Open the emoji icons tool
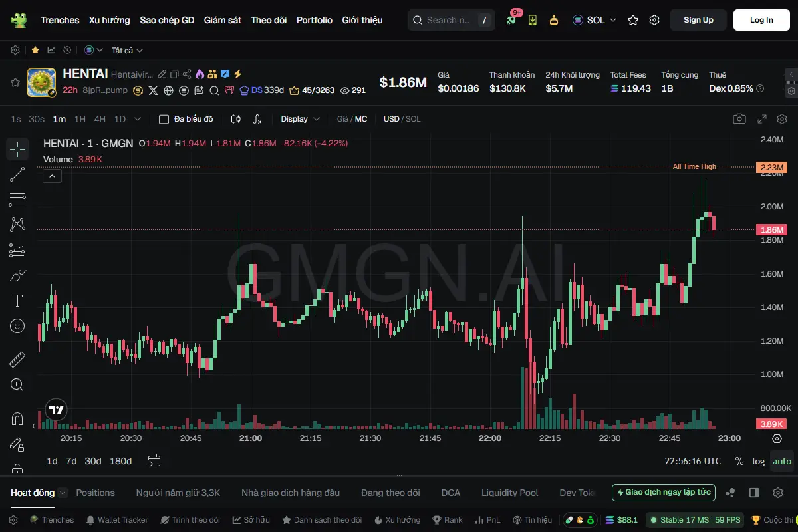This screenshot has height=532, width=798. click(x=17, y=326)
